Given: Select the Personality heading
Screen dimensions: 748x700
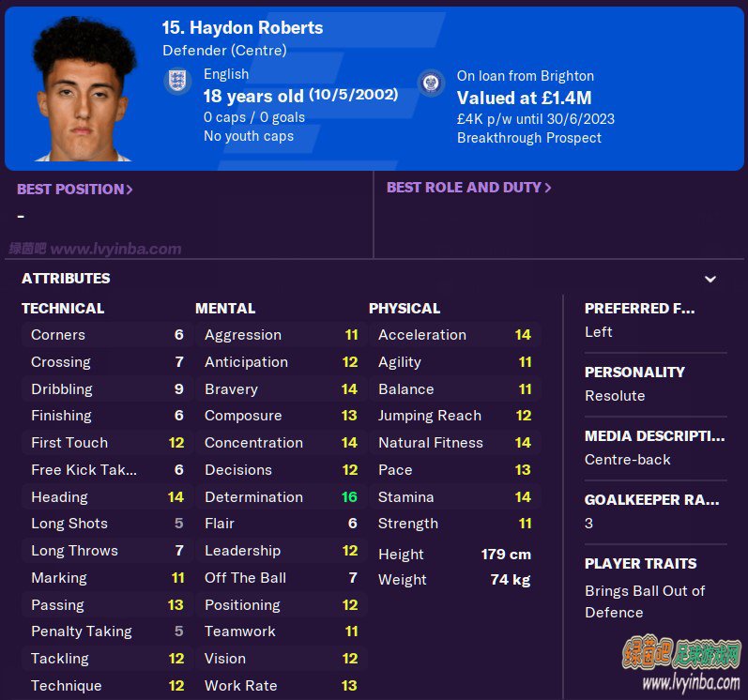Looking at the screenshot, I should (634, 372).
